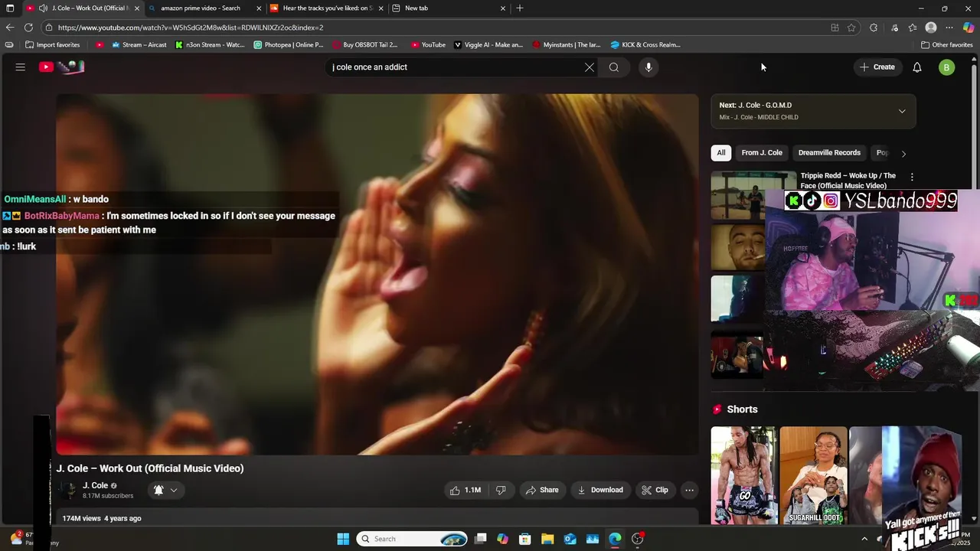Go to YouTube home via logo
This screenshot has width=980, height=551.
[x=61, y=67]
